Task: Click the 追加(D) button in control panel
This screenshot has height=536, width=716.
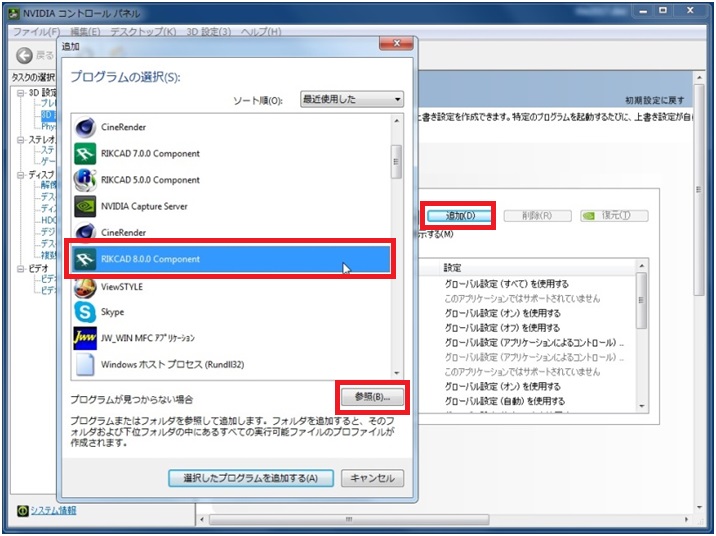Action: [460, 215]
